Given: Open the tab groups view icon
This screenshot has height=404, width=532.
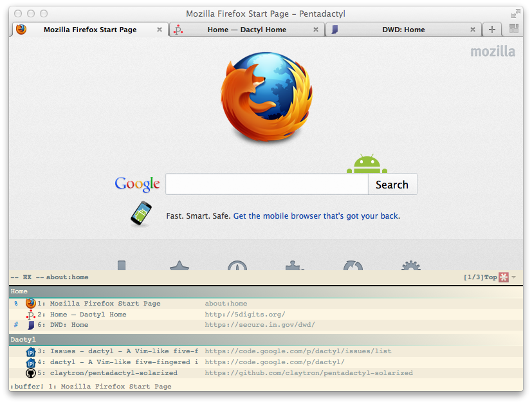Looking at the screenshot, I should point(514,28).
